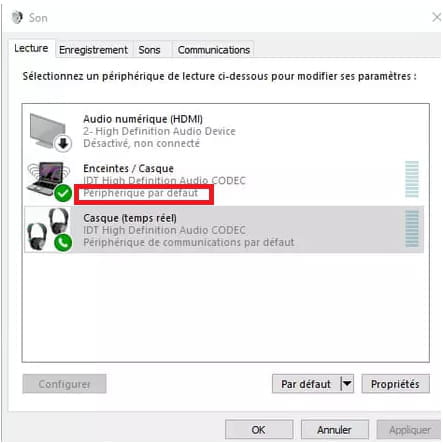Image resolution: width=443 pixels, height=445 pixels.
Task: Click the Annuler button
Action: pyautogui.click(x=334, y=429)
